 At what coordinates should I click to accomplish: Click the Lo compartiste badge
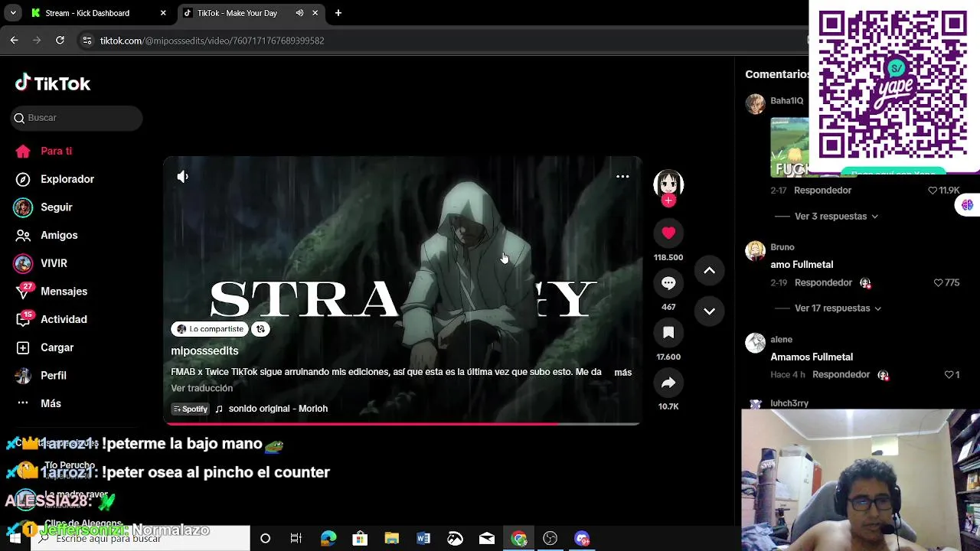pos(209,329)
